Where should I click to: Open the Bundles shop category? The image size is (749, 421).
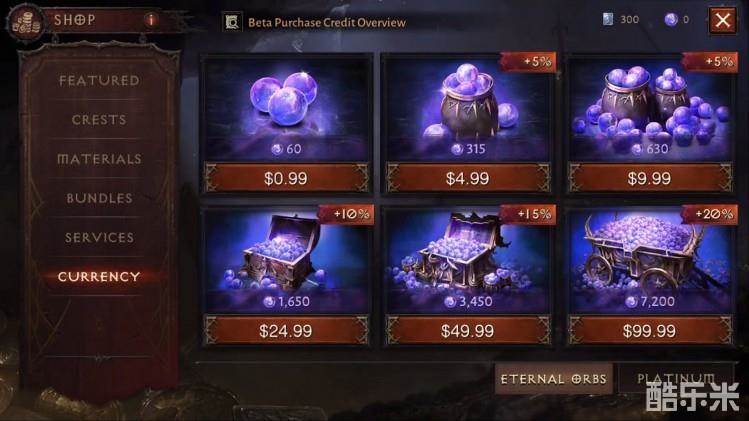point(99,198)
